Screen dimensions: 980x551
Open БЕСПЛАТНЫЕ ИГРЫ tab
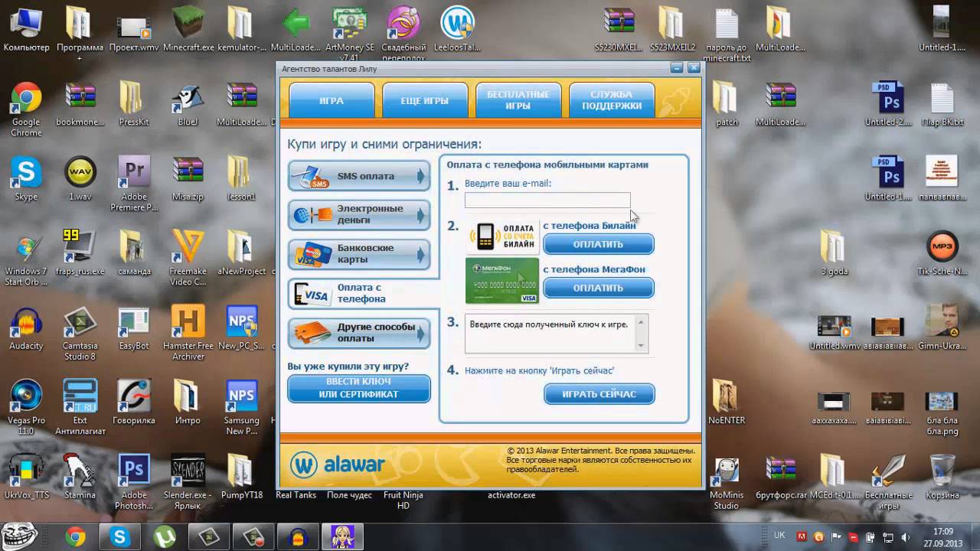click(x=518, y=101)
